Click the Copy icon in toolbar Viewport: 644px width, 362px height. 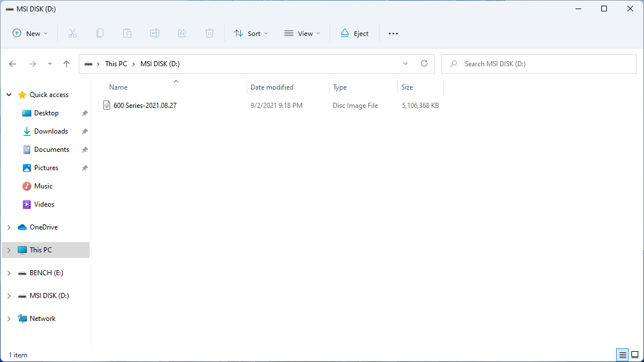pos(100,33)
